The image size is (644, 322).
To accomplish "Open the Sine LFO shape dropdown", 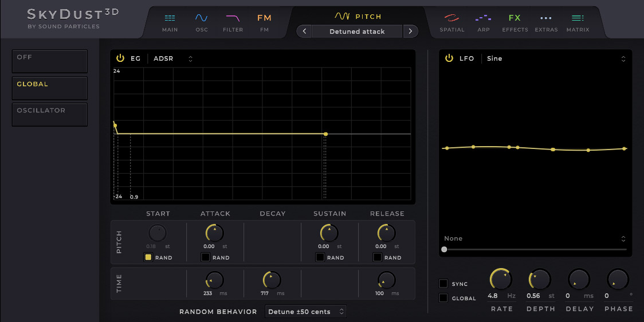I will [555, 58].
